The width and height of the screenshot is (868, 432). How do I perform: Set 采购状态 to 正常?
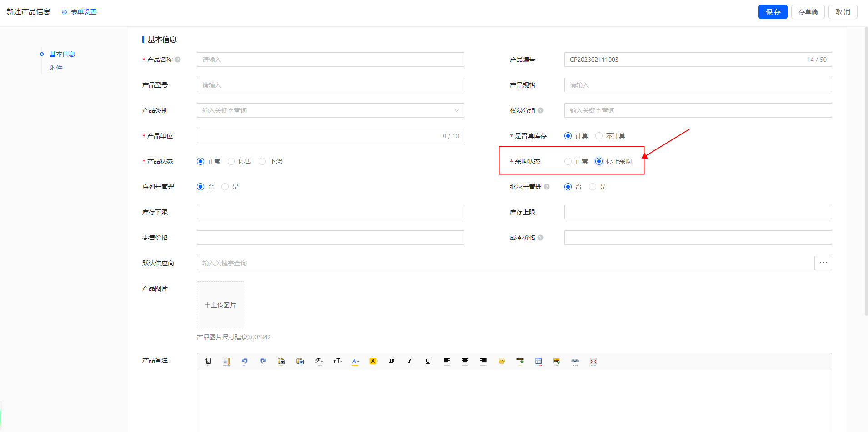coord(568,161)
